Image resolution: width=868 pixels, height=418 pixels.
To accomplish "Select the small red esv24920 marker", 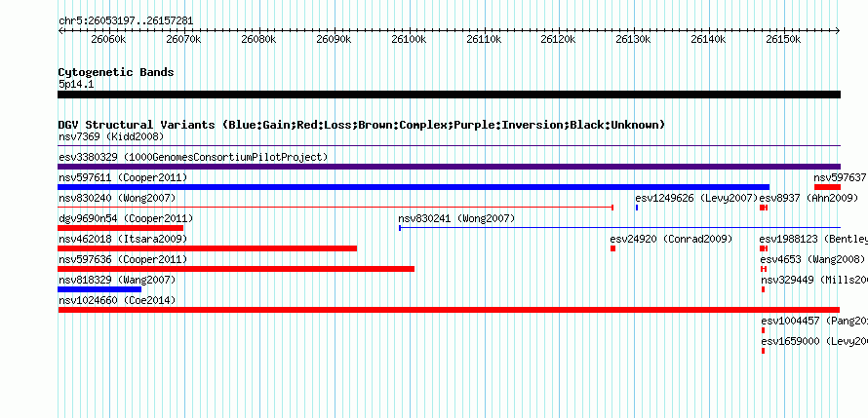I will pos(612,248).
